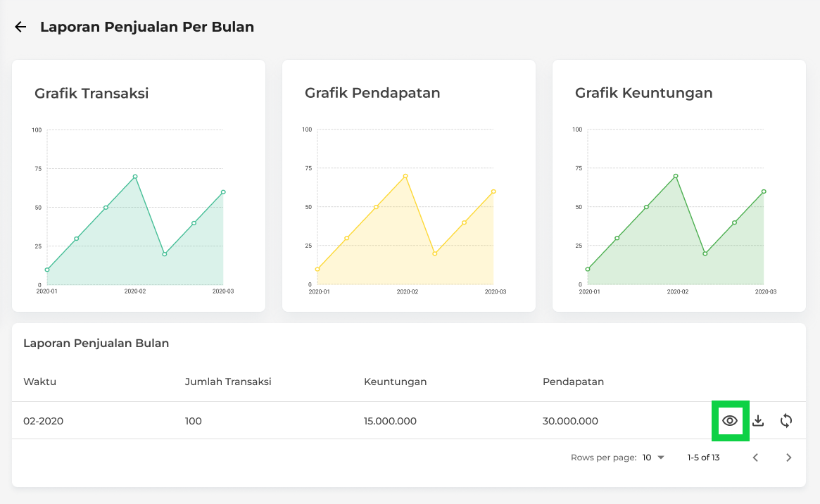Click peak data point in Grafik Pendapatan
Image resolution: width=820 pixels, height=504 pixels.
tap(405, 176)
